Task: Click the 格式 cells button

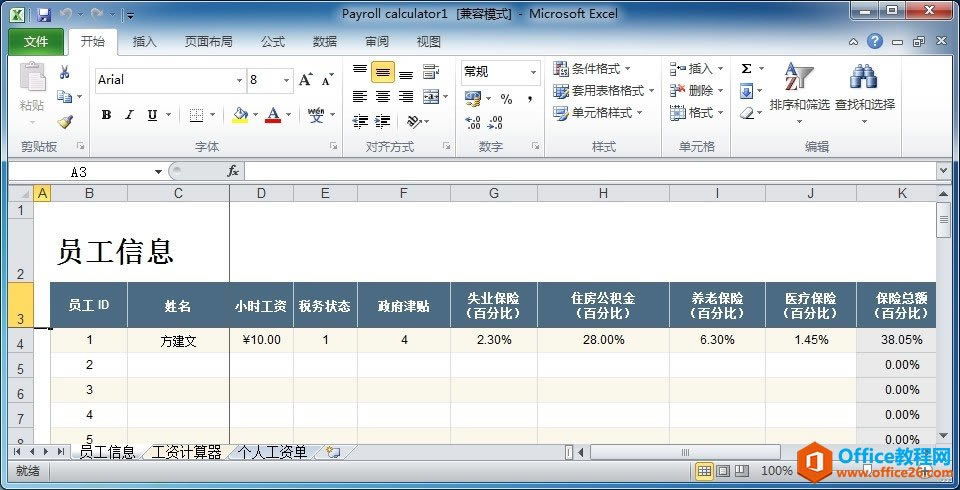Action: click(697, 113)
